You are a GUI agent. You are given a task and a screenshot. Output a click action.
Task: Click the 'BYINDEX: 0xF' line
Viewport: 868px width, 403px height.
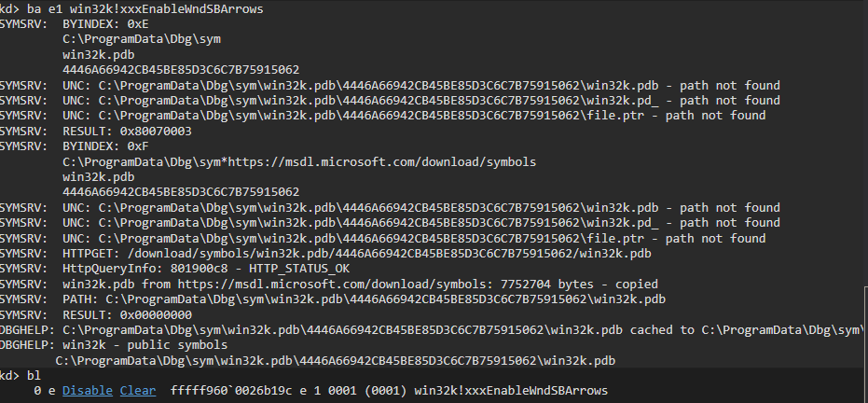click(x=75, y=146)
